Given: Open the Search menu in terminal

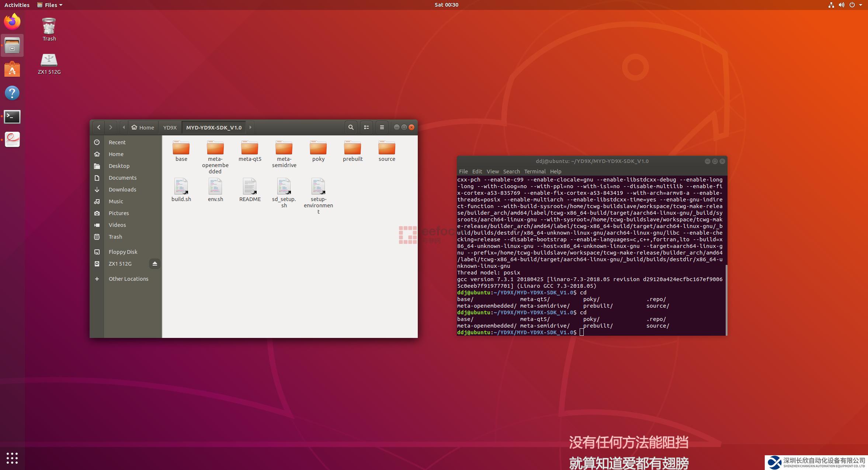Looking at the screenshot, I should coord(511,172).
